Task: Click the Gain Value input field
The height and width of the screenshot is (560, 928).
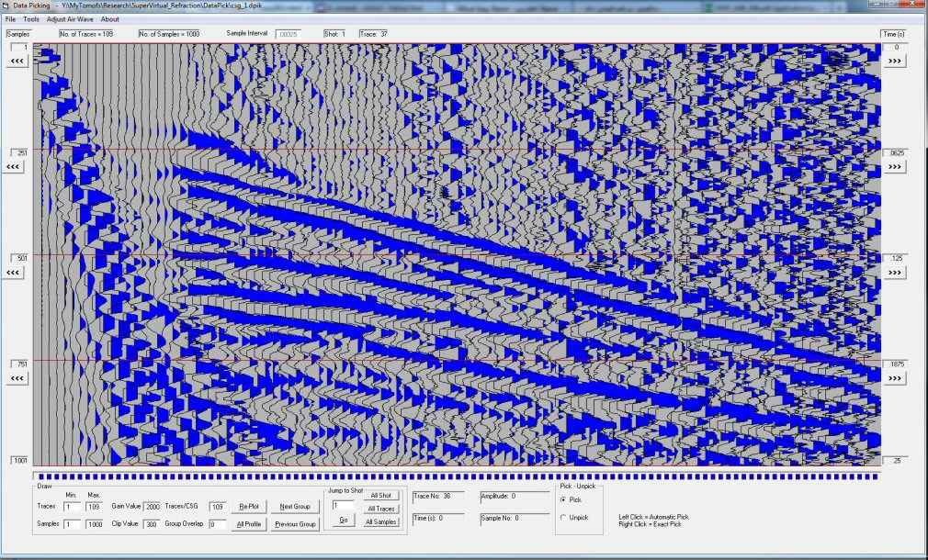Action: [x=152, y=507]
